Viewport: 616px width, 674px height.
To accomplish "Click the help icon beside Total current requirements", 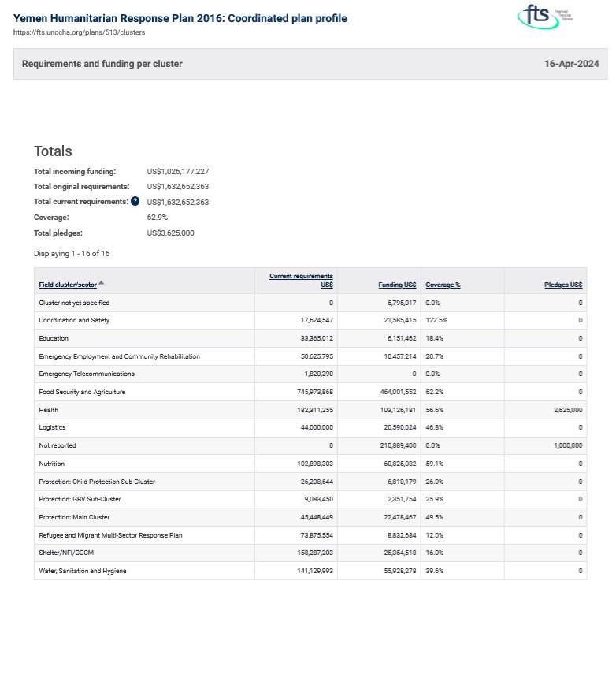I will pyautogui.click(x=135, y=201).
